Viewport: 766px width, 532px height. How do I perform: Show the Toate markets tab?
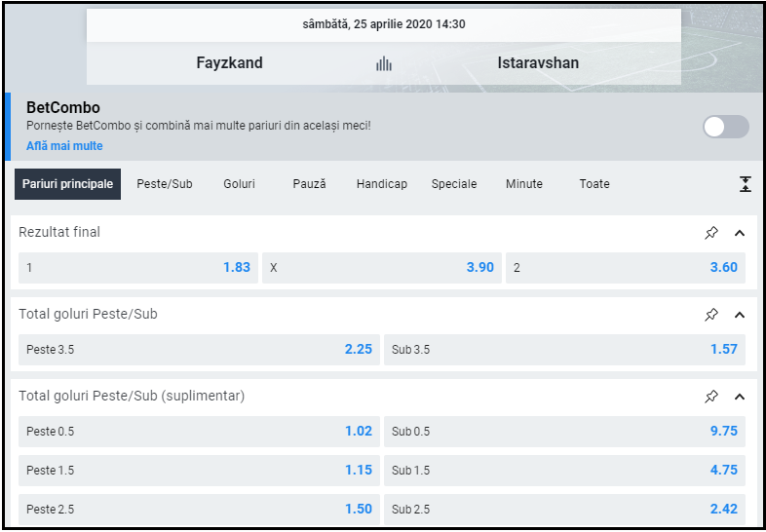594,184
